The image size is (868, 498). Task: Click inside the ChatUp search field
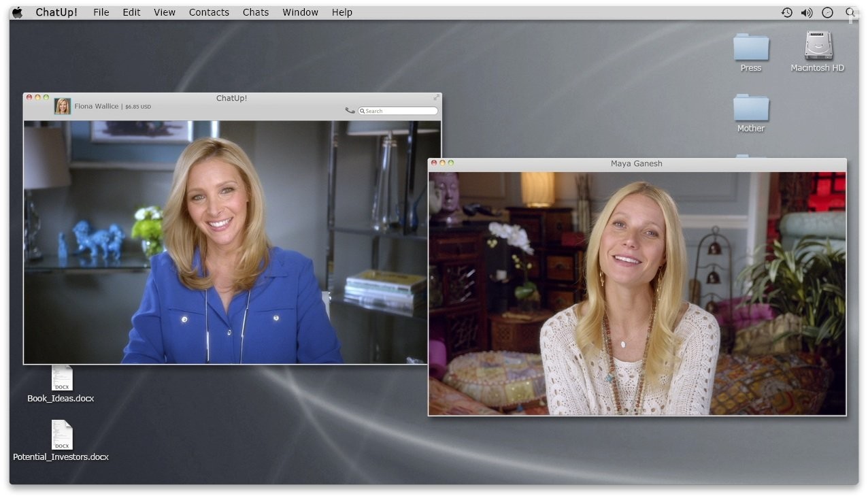tap(398, 110)
